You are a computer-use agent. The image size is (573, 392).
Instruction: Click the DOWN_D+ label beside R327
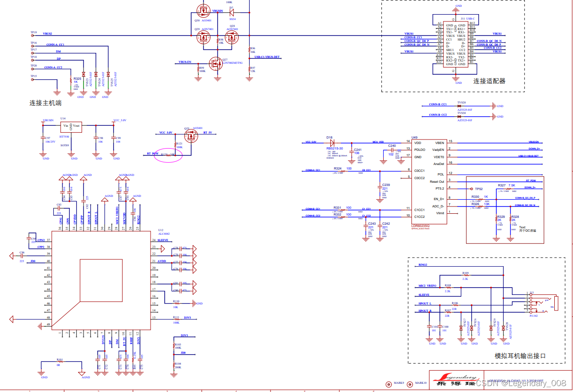(530, 187)
